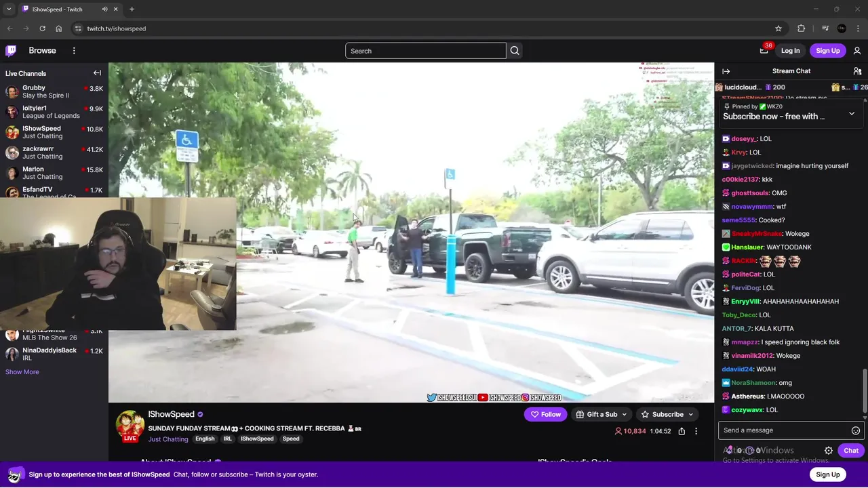Open chat settings gear
868x488 pixels.
829,451
